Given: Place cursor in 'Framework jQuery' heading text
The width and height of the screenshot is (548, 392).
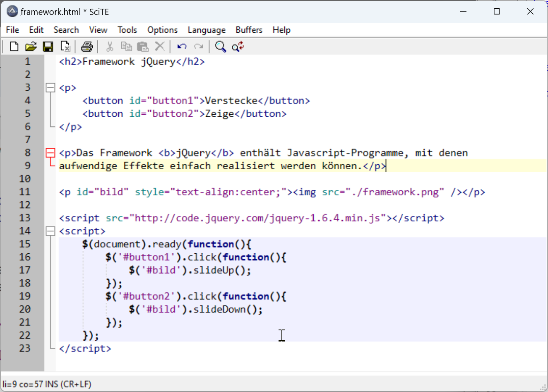Looking at the screenshot, I should 129,62.
